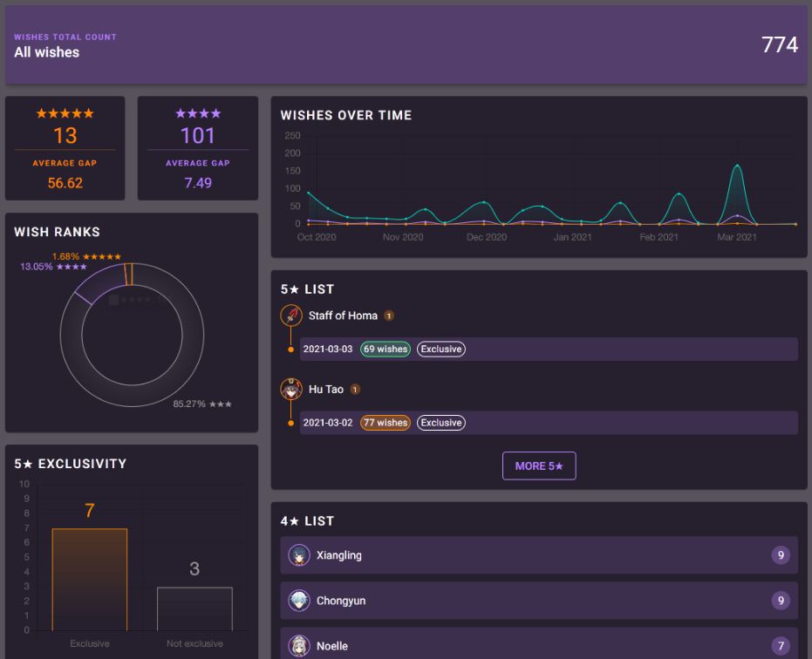Click the five-star rating stars above 13
Screen dimensions: 812x659
[x=65, y=112]
